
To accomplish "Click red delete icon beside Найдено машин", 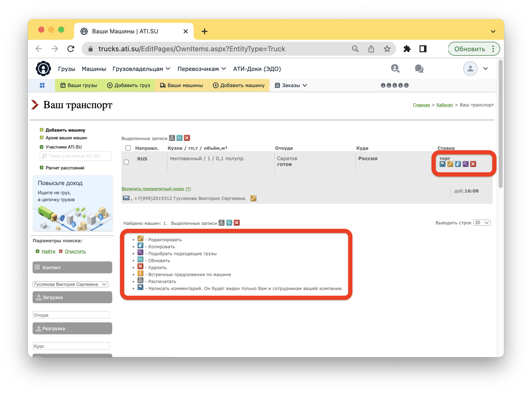I will click(x=237, y=223).
